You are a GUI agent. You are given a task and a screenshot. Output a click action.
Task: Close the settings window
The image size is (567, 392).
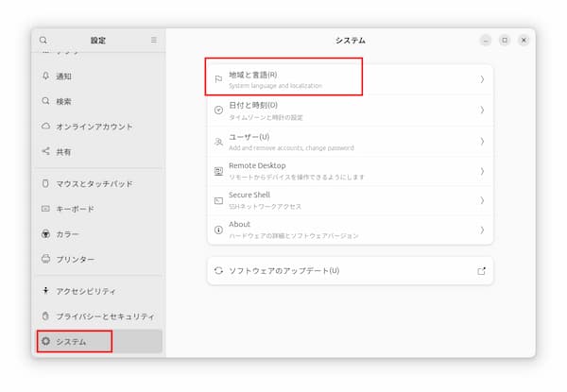(524, 40)
